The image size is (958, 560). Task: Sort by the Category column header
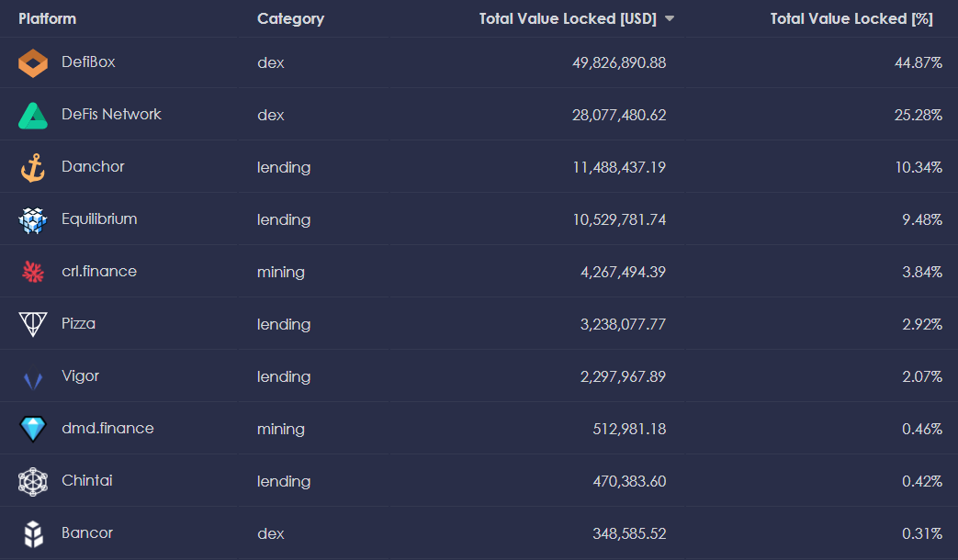tap(291, 19)
